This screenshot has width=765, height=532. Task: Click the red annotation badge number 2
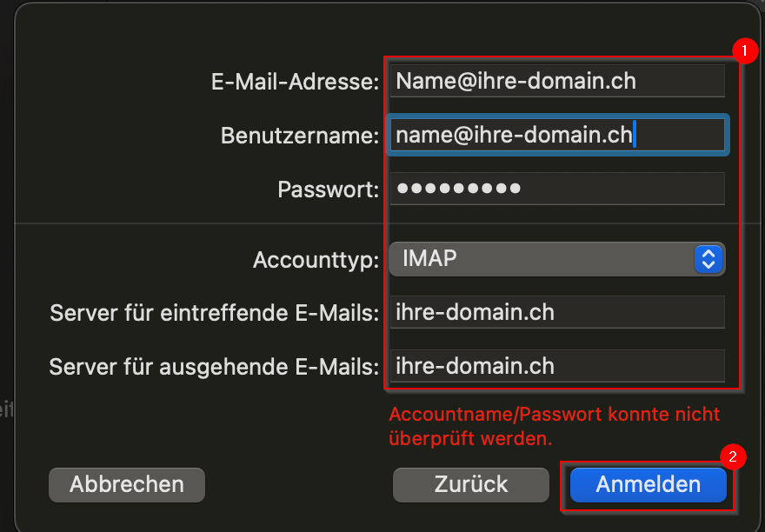(734, 456)
